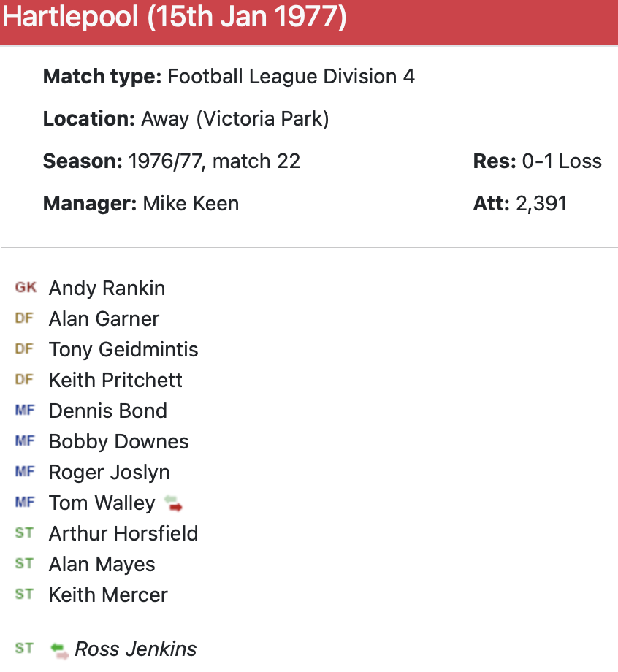
Task: Click the DF icon beside Keith Pritchett
Action: (x=24, y=380)
